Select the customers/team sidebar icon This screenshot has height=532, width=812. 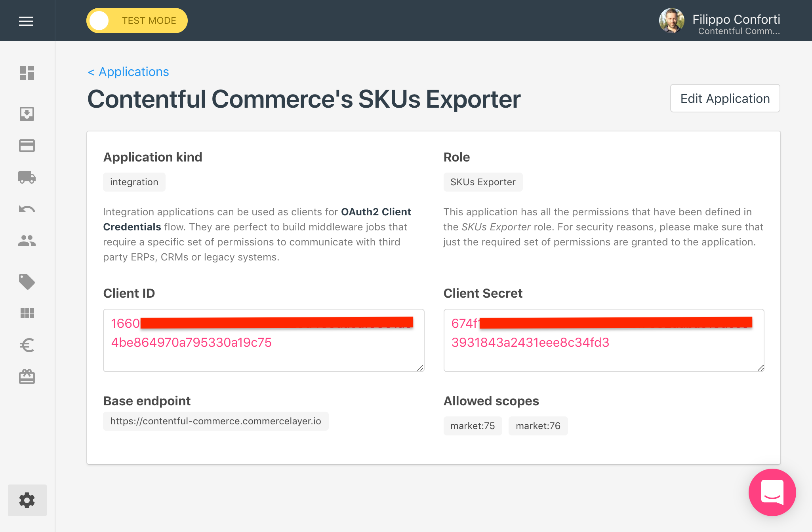27,241
